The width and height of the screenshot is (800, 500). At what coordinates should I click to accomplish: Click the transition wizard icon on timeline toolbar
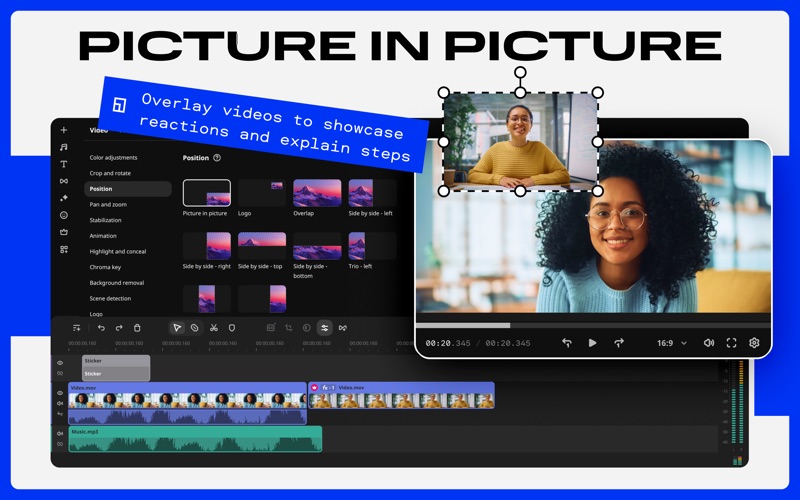pyautogui.click(x=343, y=328)
